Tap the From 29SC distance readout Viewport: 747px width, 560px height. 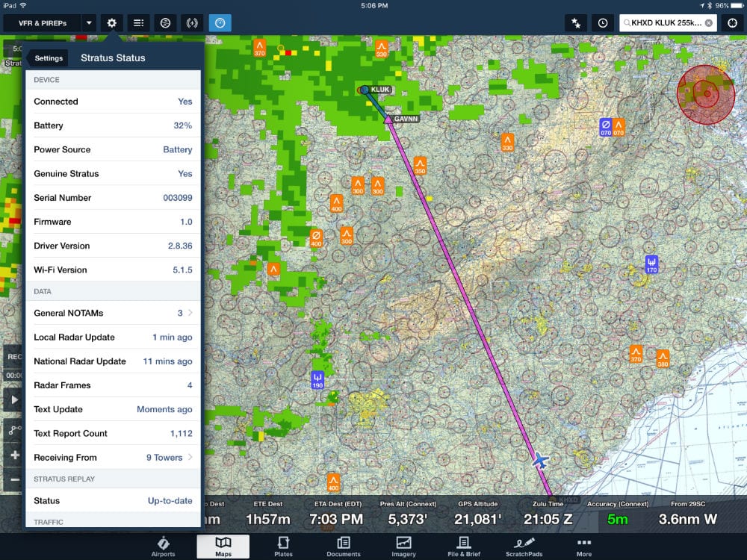687,514
